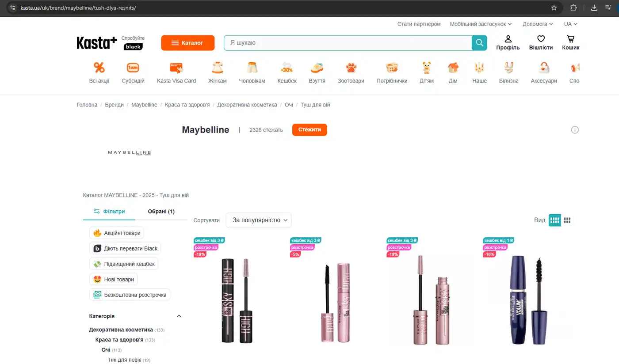Bookmark this page with the star icon

[x=554, y=8]
